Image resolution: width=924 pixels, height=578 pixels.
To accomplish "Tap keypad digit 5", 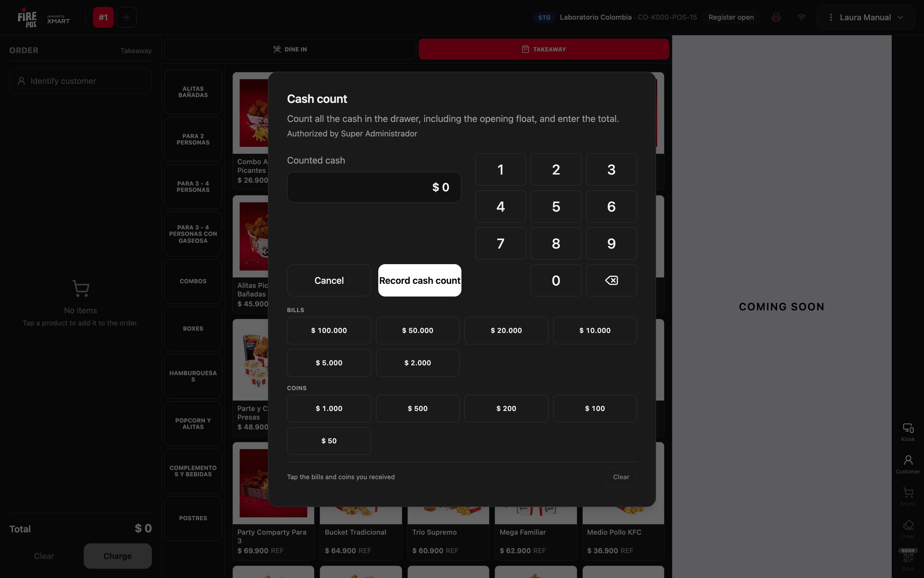I will (556, 206).
